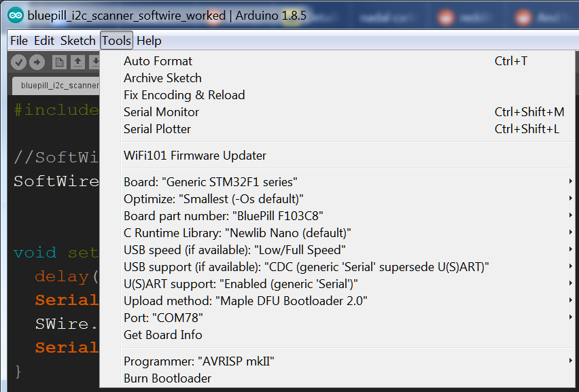Click the New sketch document icon
The image size is (579, 392).
point(59,61)
